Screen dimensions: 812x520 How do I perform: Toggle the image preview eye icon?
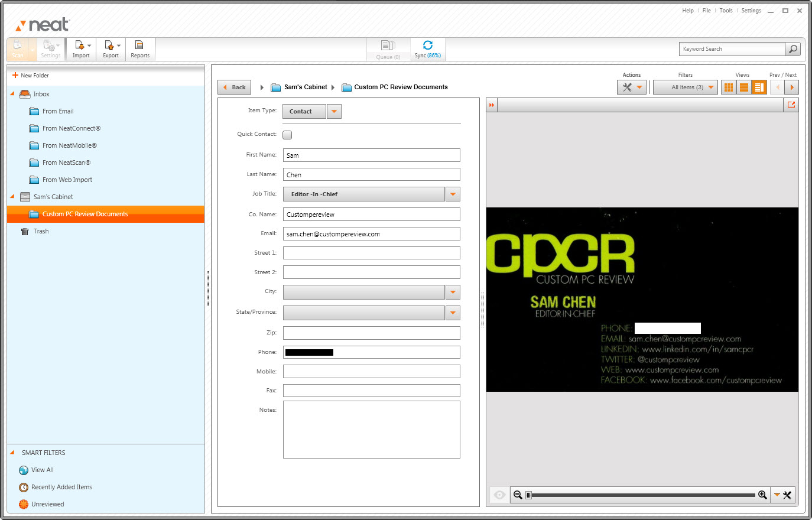click(499, 495)
